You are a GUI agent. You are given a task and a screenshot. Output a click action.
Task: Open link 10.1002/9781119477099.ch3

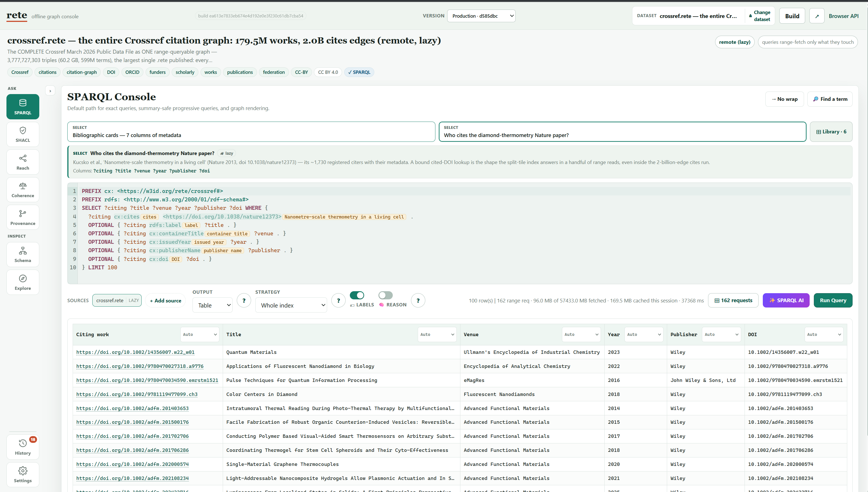click(137, 394)
